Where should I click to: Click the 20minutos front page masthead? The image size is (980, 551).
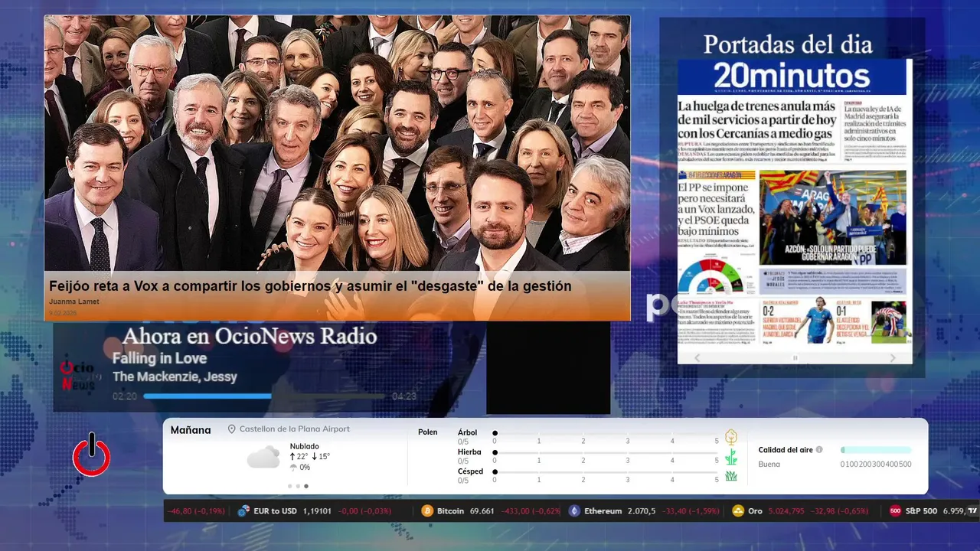[x=792, y=77]
